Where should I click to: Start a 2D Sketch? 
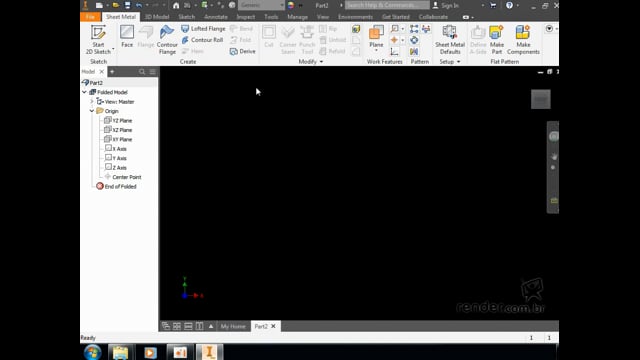(98, 39)
